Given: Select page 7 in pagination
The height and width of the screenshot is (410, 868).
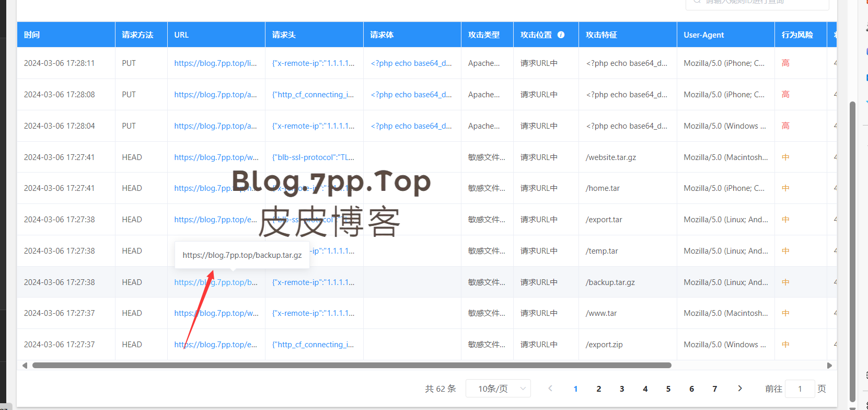Looking at the screenshot, I should point(714,389).
